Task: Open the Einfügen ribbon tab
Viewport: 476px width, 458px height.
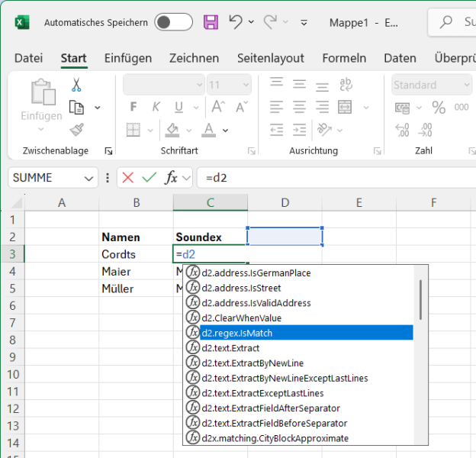Action: click(127, 58)
